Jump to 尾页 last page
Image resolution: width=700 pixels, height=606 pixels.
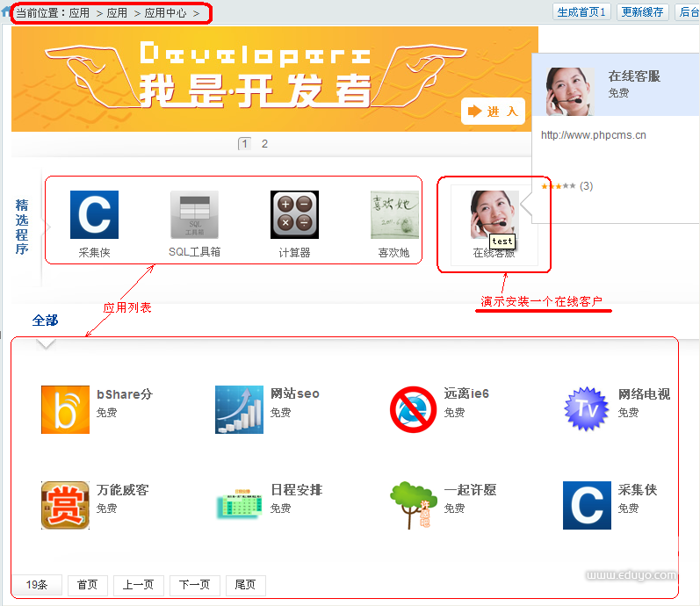click(245, 585)
